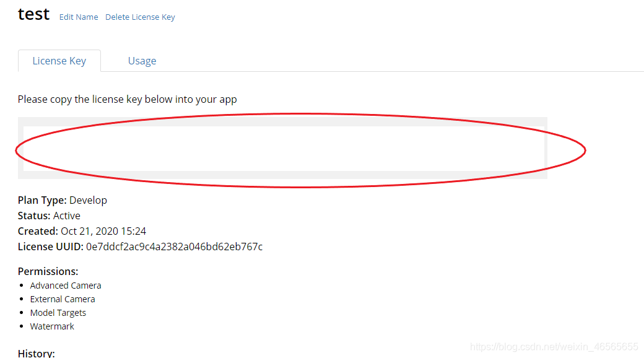Click the History: heading
Viewport: 644px width, 358px height.
pos(36,353)
